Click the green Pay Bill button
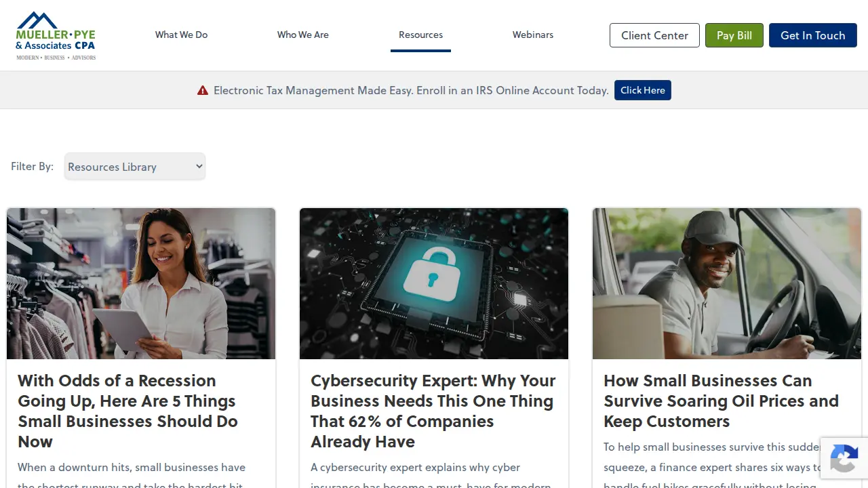This screenshot has height=488, width=868. tap(734, 35)
